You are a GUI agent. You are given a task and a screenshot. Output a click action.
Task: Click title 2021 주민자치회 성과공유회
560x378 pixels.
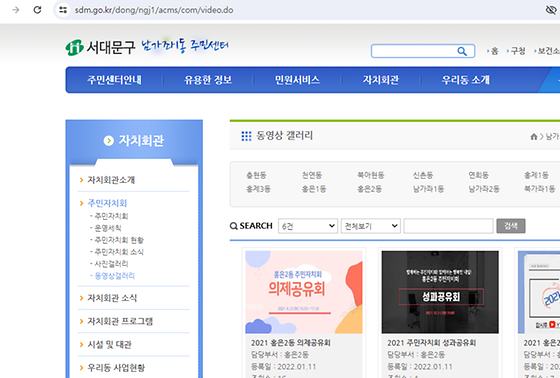pyautogui.click(x=431, y=343)
